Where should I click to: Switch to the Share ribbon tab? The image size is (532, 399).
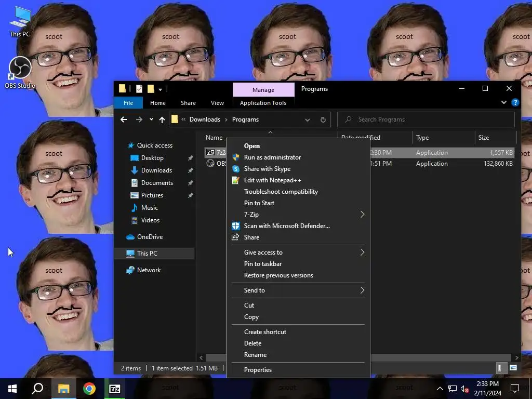click(188, 103)
